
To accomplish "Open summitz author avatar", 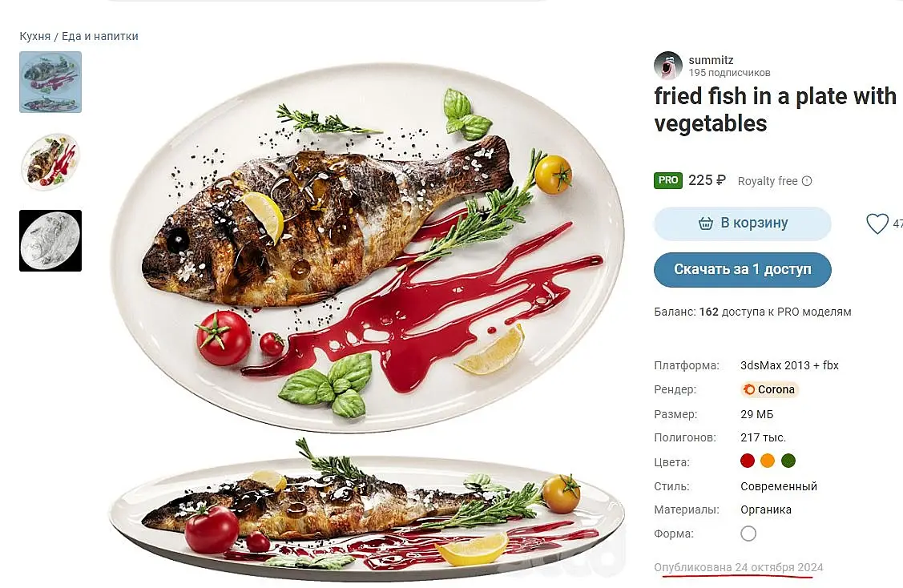I will click(668, 65).
